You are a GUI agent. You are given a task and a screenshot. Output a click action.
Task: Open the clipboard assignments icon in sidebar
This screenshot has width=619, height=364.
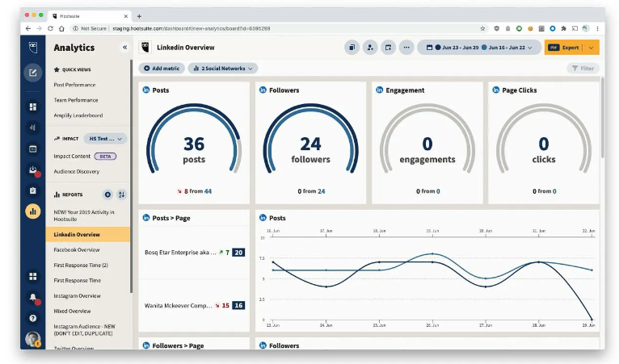click(x=33, y=190)
